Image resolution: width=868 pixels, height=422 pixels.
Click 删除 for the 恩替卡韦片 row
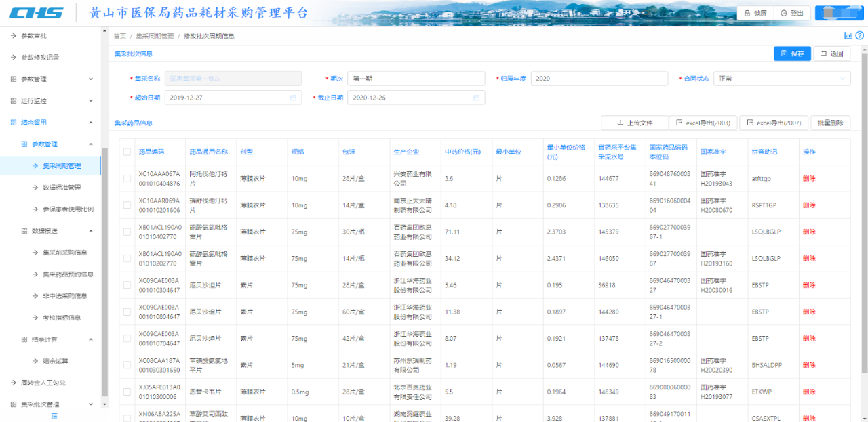809,392
